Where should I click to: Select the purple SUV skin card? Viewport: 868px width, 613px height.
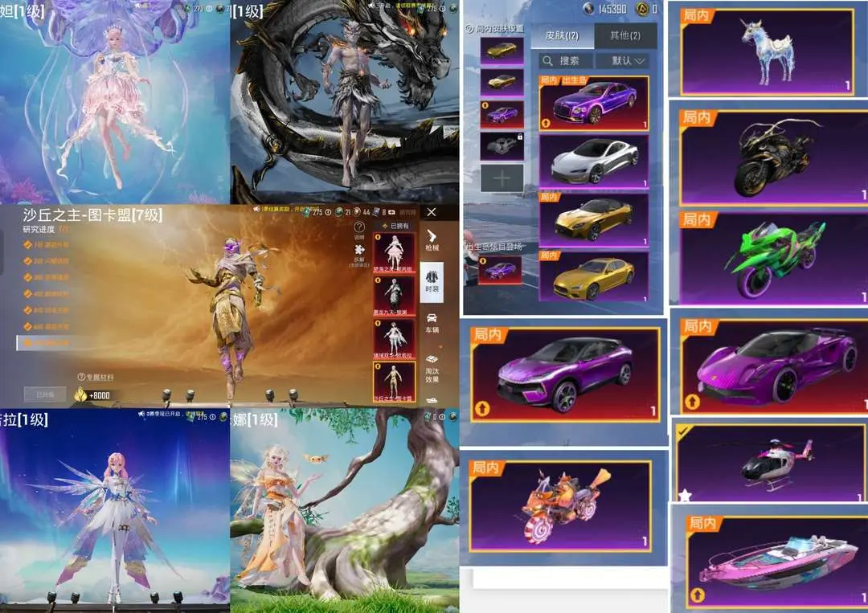point(565,374)
